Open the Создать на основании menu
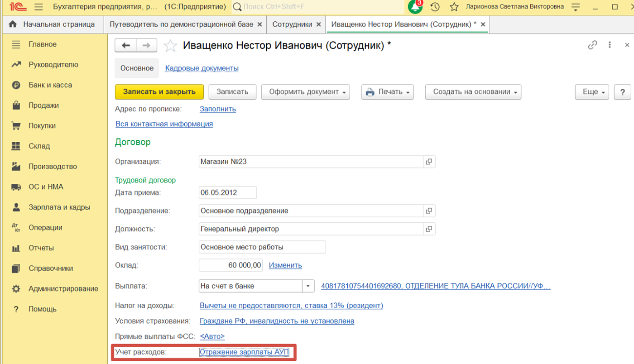634x364 pixels. [x=473, y=92]
